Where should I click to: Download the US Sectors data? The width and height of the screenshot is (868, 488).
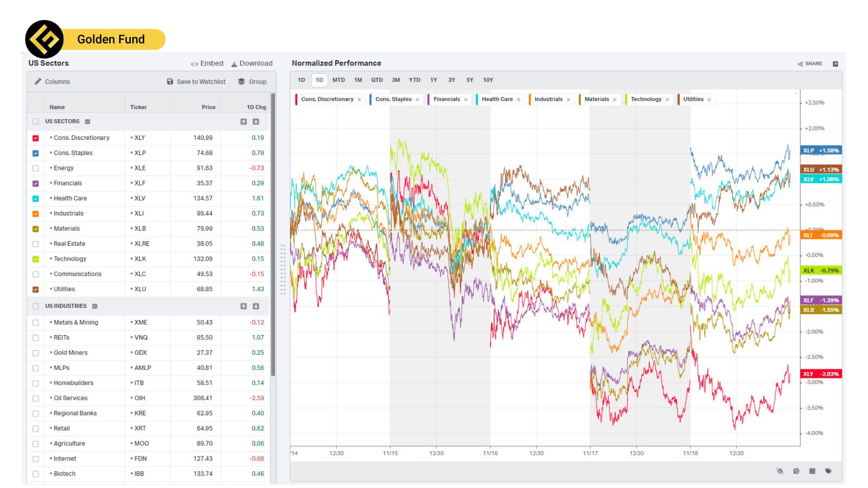pos(252,63)
